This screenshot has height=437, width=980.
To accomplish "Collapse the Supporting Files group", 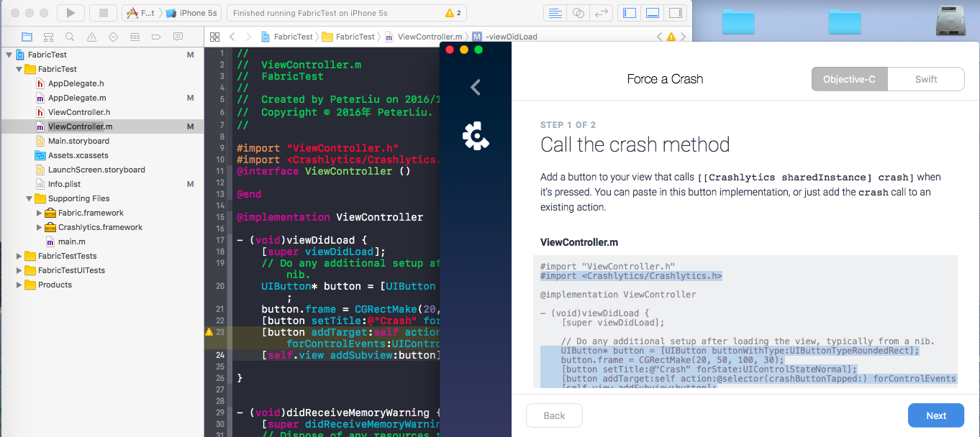I will (x=29, y=198).
